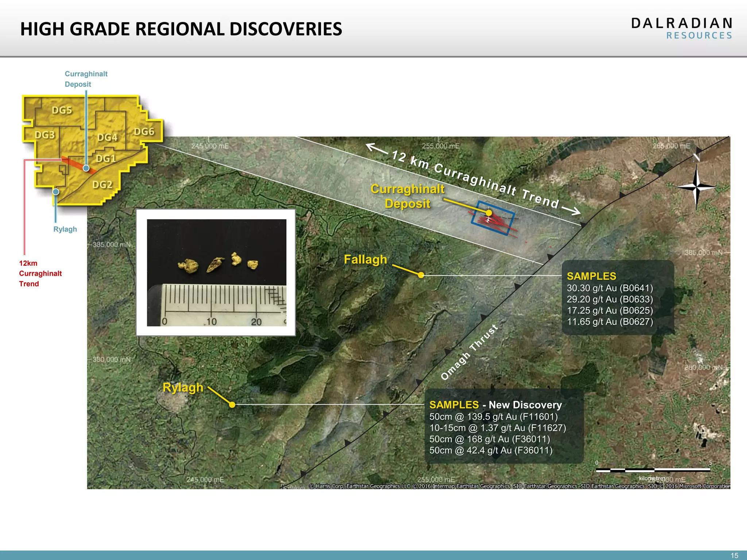Click the DALRADIAN RESOURCES logo

682,28
